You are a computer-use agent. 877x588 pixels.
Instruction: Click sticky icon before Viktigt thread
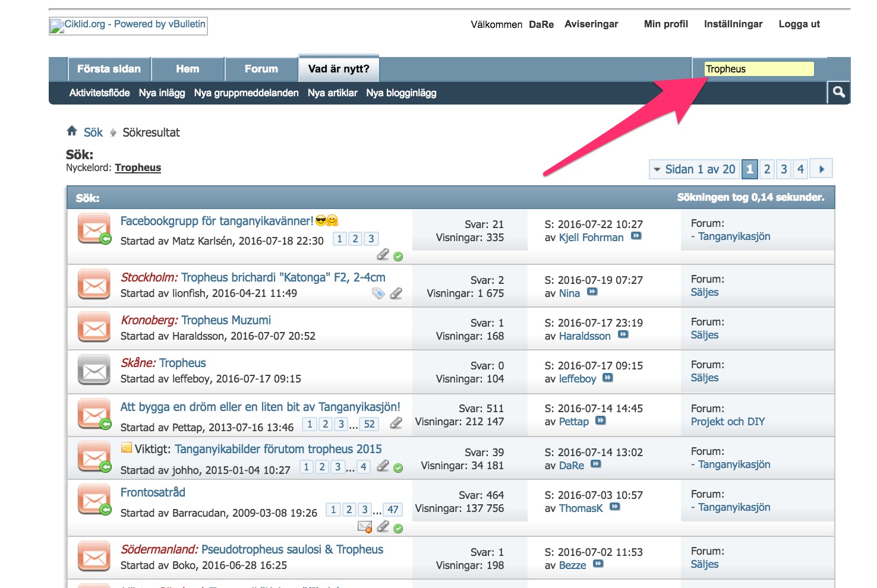126,448
